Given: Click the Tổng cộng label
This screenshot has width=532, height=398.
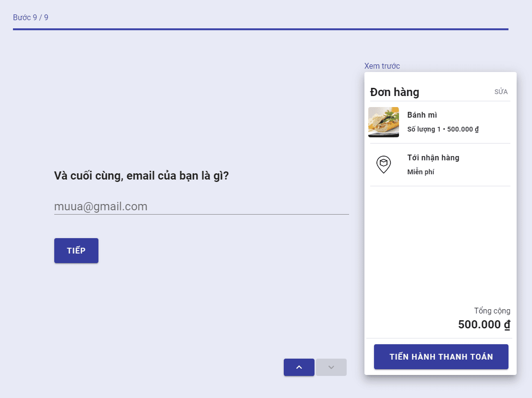Looking at the screenshot, I should 492,311.
